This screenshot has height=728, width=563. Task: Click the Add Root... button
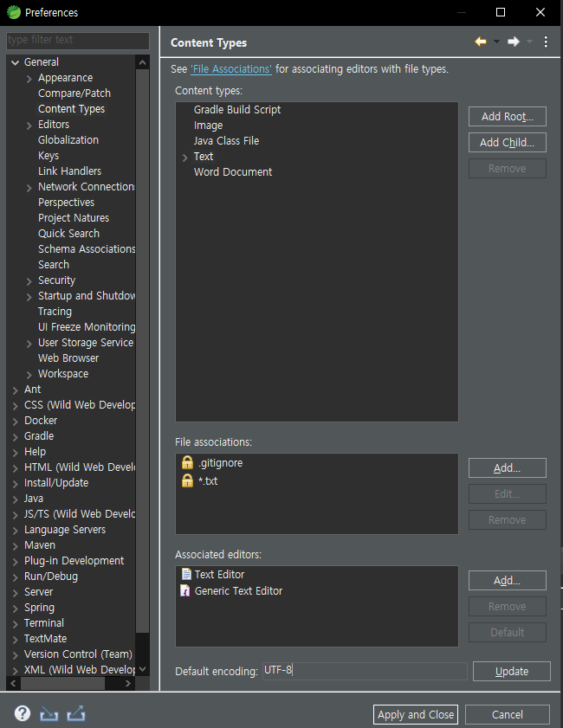point(508,117)
